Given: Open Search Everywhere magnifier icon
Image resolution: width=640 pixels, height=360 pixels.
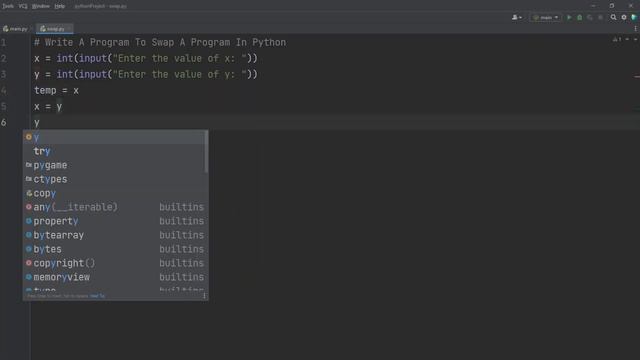Looking at the screenshot, I should [613, 18].
